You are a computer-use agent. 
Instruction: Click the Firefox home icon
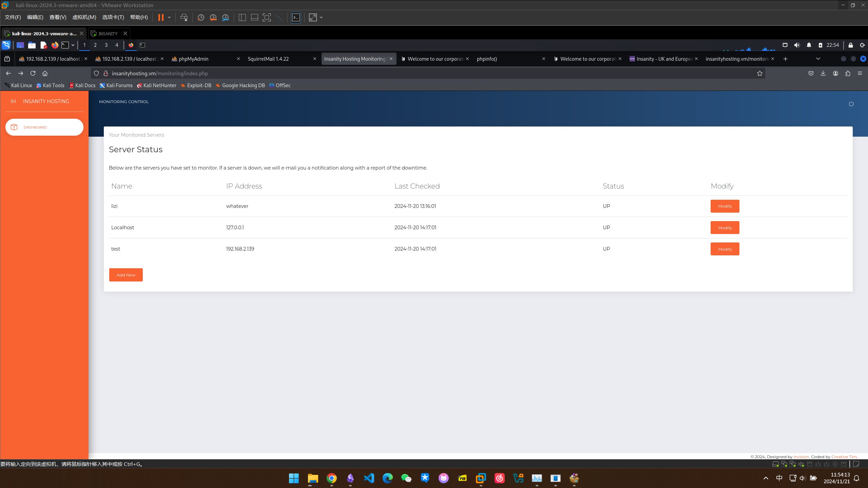point(45,73)
